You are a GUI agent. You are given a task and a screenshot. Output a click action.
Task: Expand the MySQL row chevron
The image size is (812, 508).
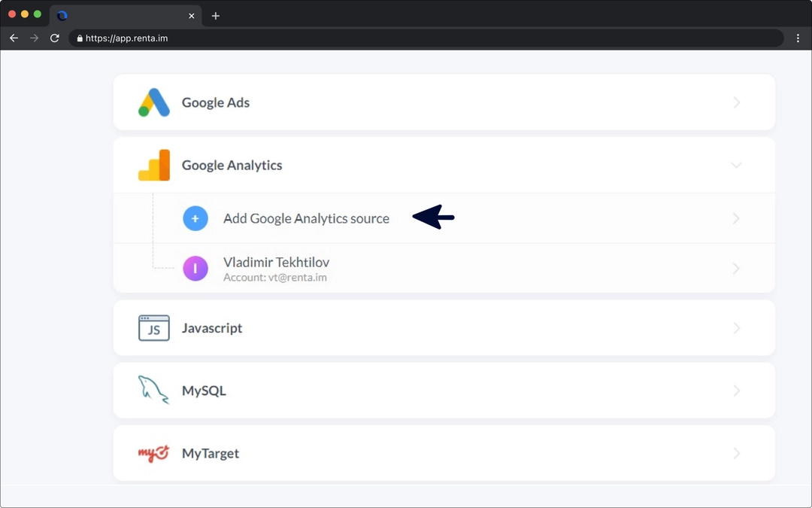pos(736,391)
